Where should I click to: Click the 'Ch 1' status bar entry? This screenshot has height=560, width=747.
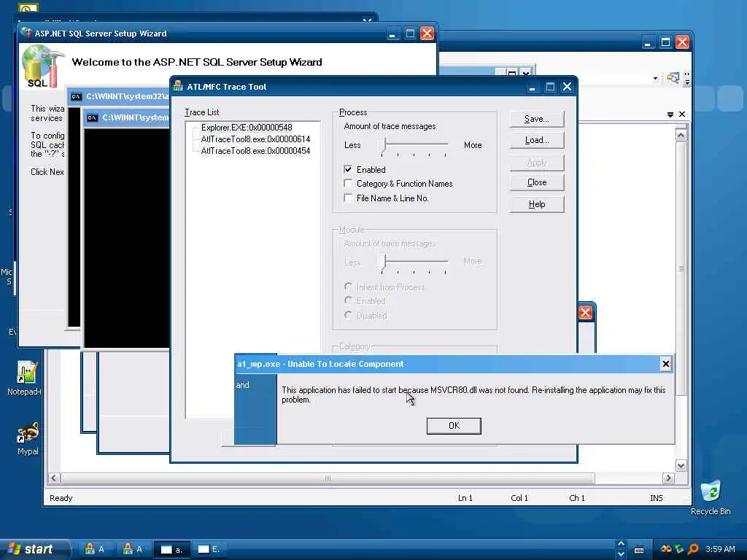point(577,498)
